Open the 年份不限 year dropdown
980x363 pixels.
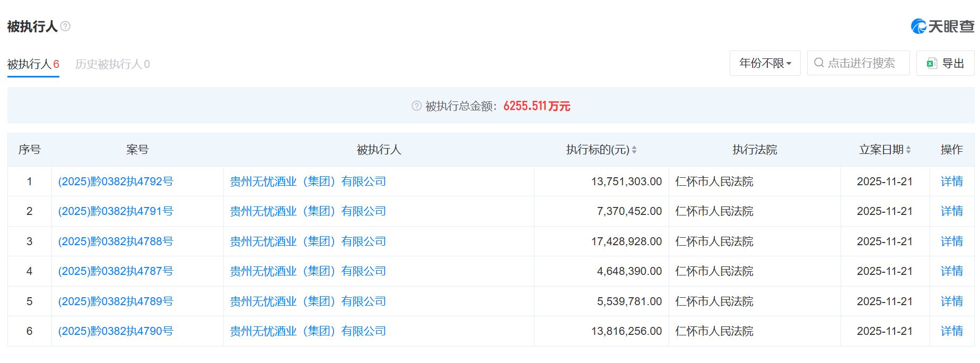tap(765, 63)
